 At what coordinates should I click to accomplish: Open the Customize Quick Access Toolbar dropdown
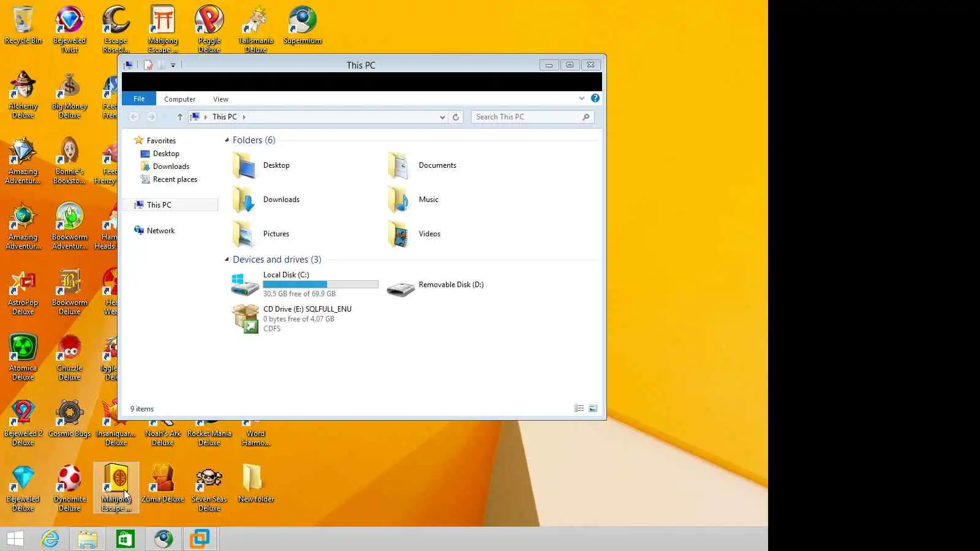pyautogui.click(x=173, y=65)
